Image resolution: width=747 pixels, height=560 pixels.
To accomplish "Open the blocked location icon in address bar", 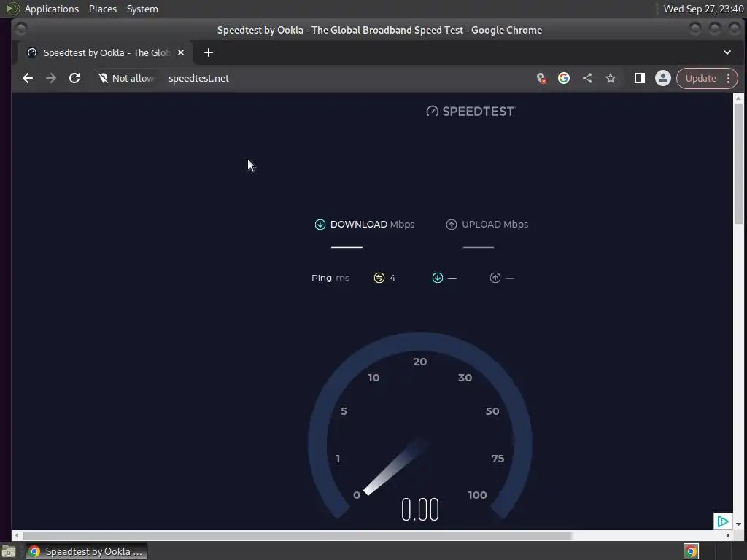I will (541, 78).
